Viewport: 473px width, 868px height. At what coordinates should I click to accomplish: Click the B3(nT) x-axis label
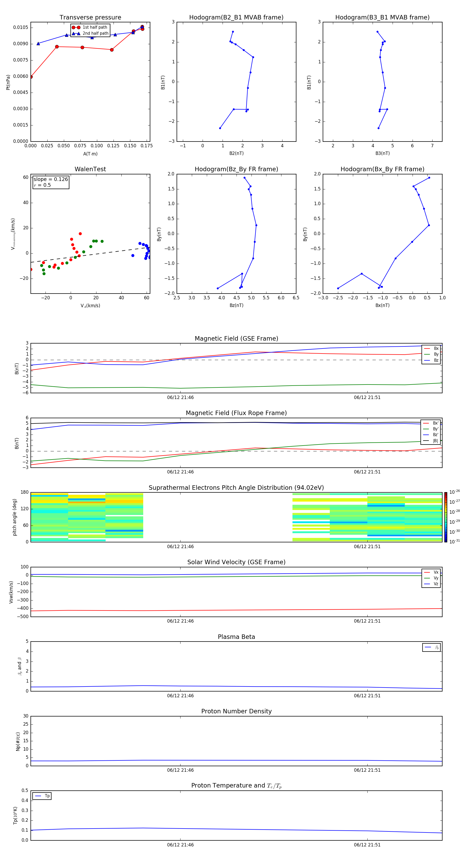[382, 153]
